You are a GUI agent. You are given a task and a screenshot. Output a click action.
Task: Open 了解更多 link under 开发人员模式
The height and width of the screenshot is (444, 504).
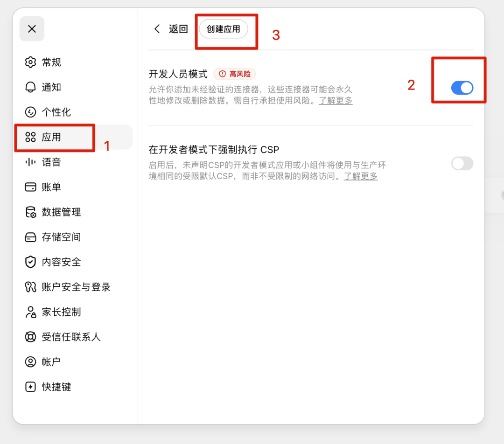(336, 101)
